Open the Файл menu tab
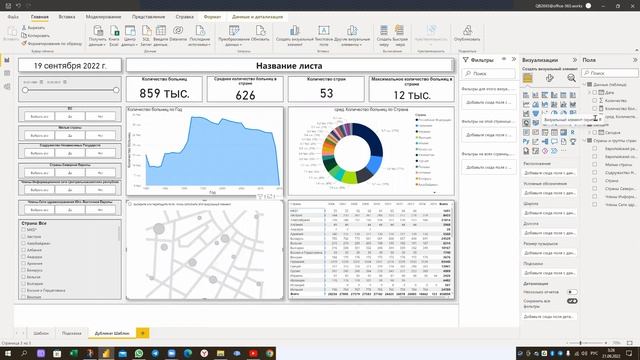The width and height of the screenshot is (640, 360). (13, 17)
